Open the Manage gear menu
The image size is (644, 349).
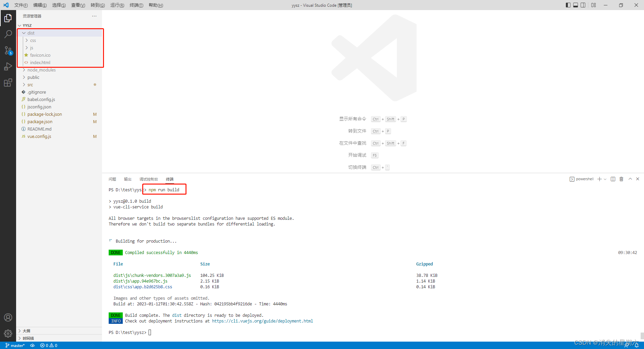click(x=8, y=333)
